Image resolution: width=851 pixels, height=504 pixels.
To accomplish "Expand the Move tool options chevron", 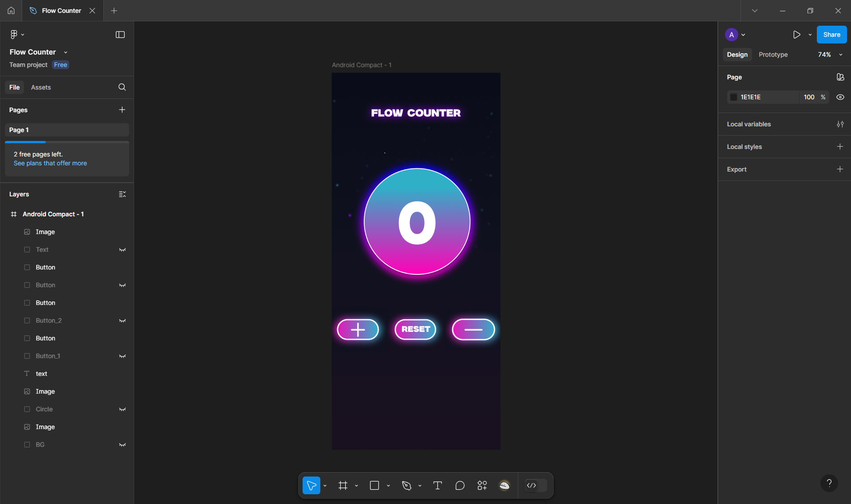I will 325,486.
